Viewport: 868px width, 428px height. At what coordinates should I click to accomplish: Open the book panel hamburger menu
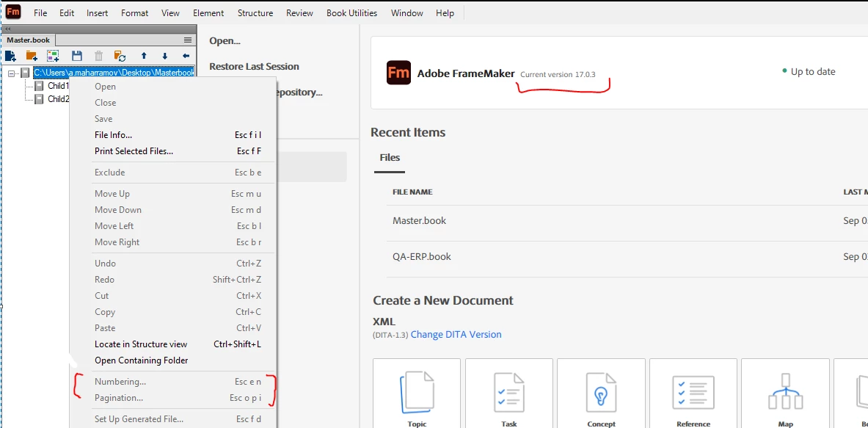click(188, 40)
